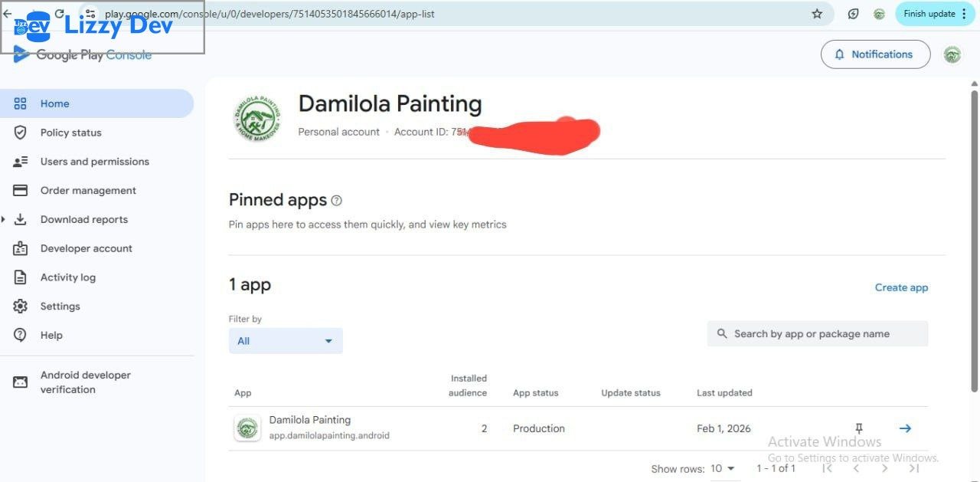The image size is (980, 482).
Task: Open the profile avatar in the top right
Action: tap(952, 54)
